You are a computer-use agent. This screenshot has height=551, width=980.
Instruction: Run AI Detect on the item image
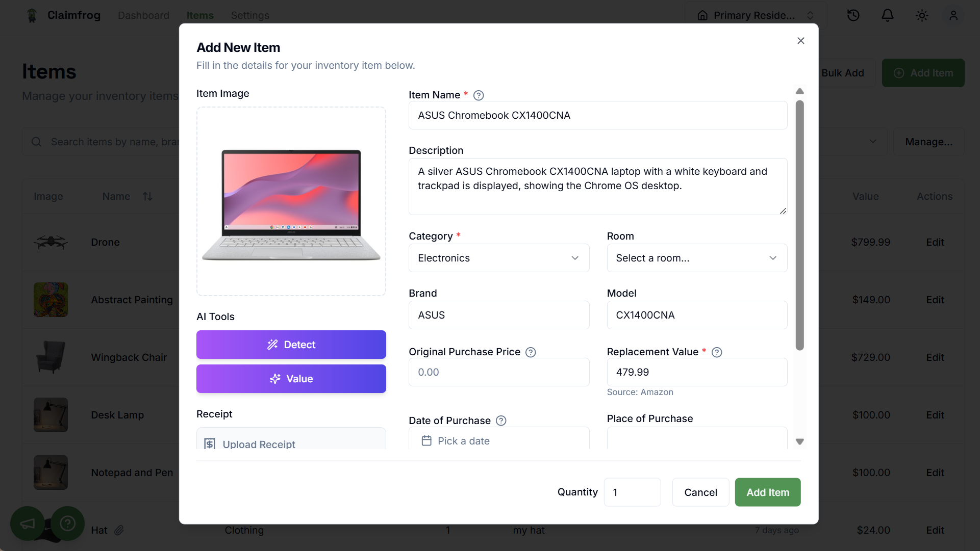[291, 345]
